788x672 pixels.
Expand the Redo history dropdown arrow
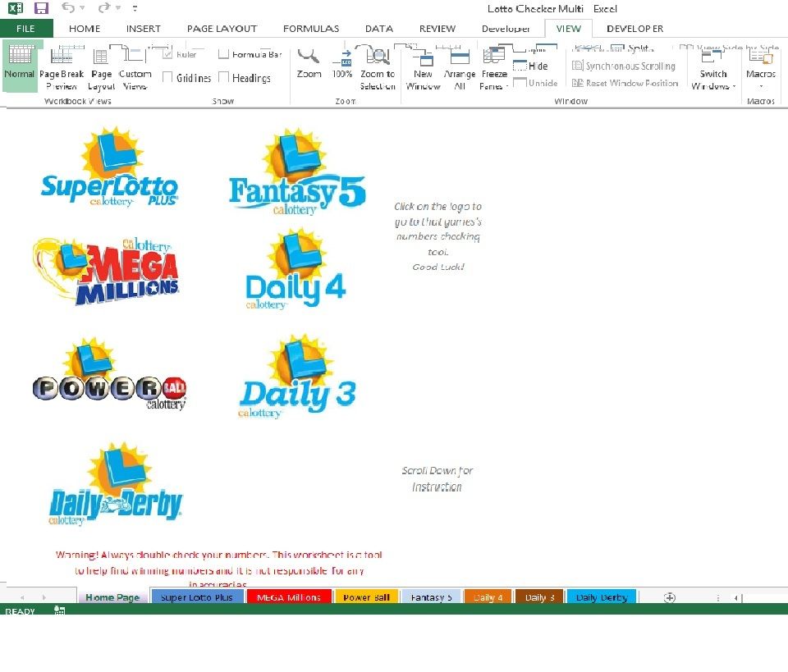coord(118,8)
